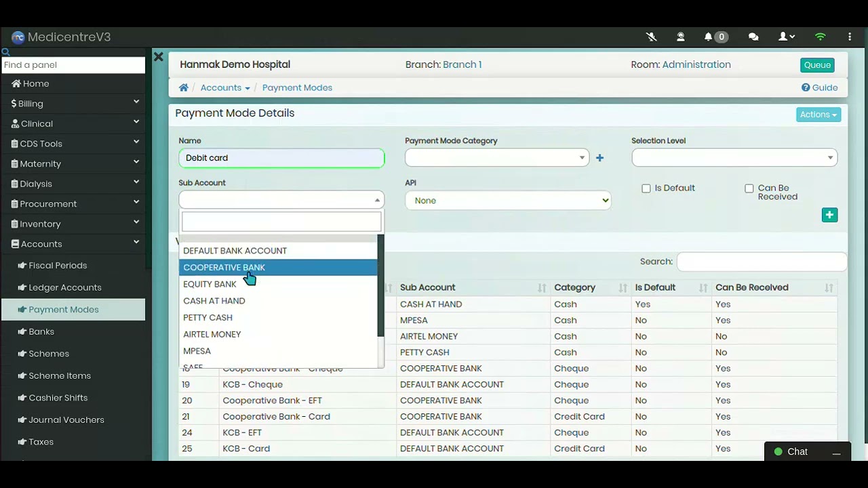
Task: Click the Find a panel search box
Action: [73, 65]
